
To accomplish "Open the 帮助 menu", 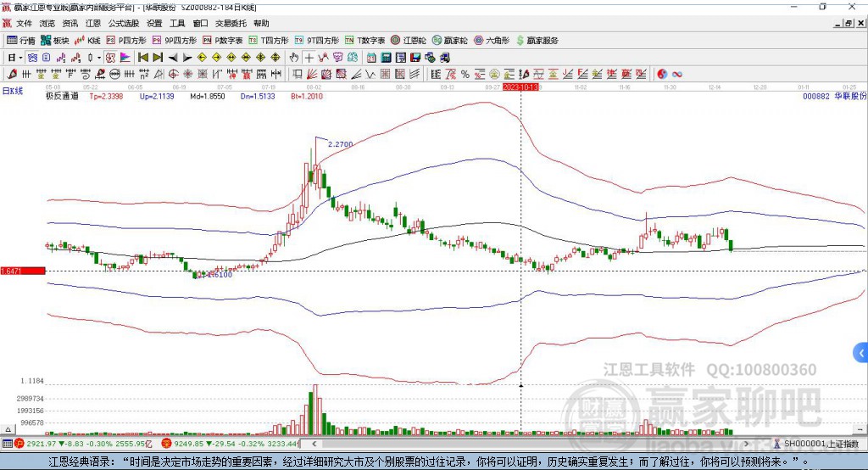I will coord(261,23).
